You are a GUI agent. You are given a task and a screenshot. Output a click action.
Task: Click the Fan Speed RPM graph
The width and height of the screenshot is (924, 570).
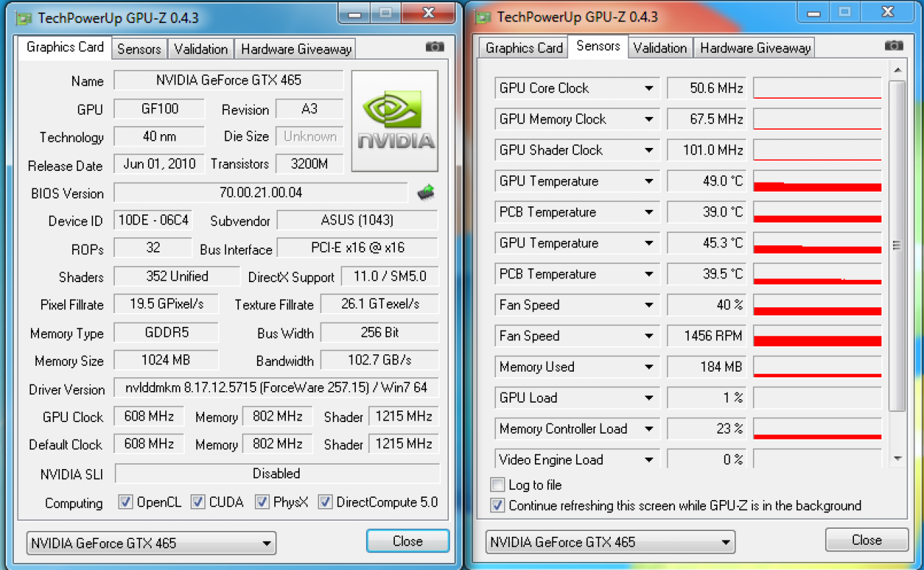click(817, 336)
